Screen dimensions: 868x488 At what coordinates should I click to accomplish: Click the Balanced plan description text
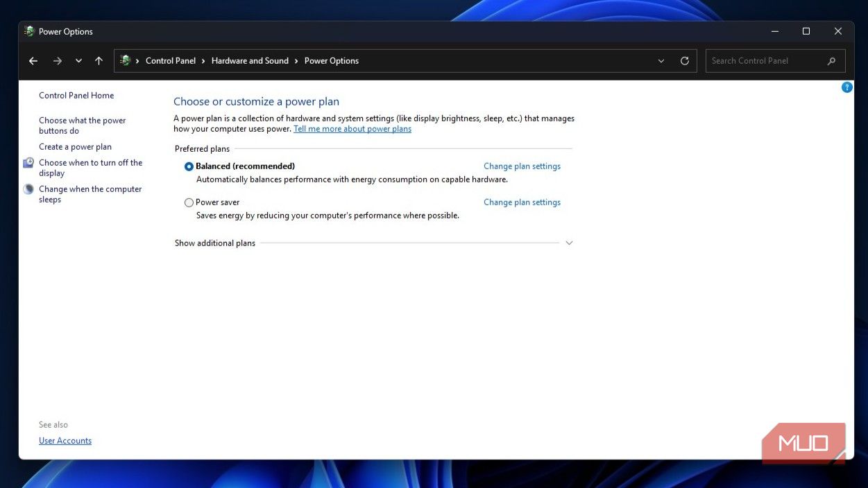(x=352, y=180)
